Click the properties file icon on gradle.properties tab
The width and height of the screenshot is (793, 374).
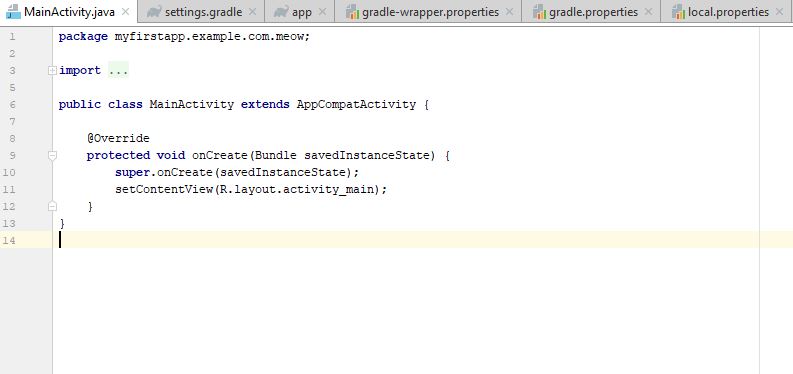[x=540, y=12]
